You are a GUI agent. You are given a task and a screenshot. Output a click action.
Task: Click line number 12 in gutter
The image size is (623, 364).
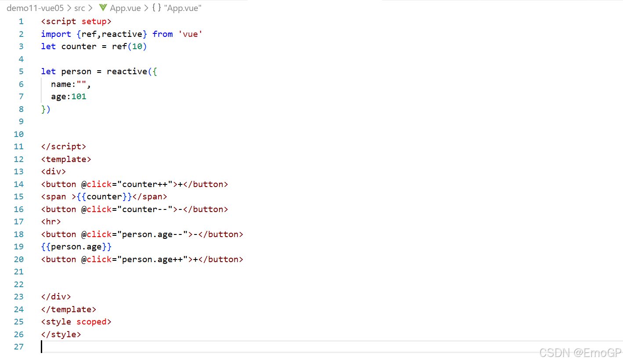(x=19, y=159)
